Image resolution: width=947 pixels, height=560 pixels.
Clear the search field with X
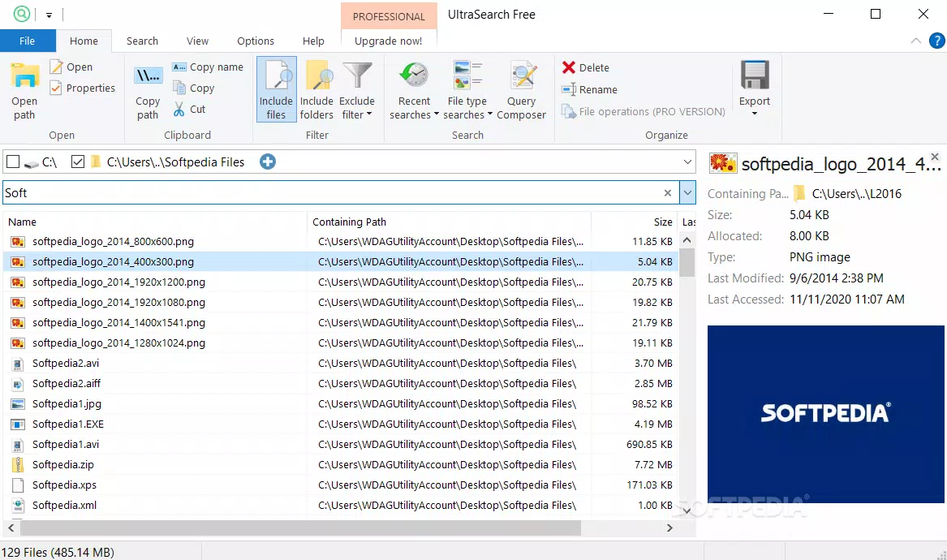point(667,192)
